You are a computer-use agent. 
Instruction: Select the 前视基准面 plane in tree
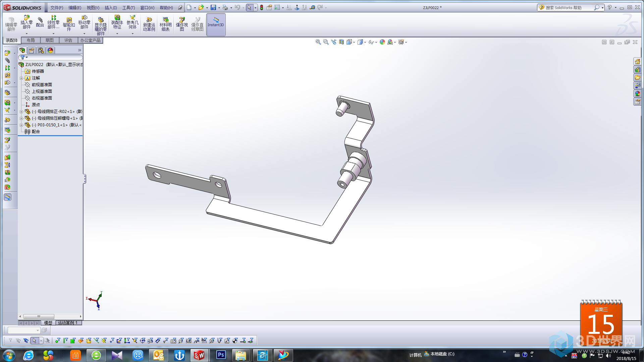click(x=42, y=85)
